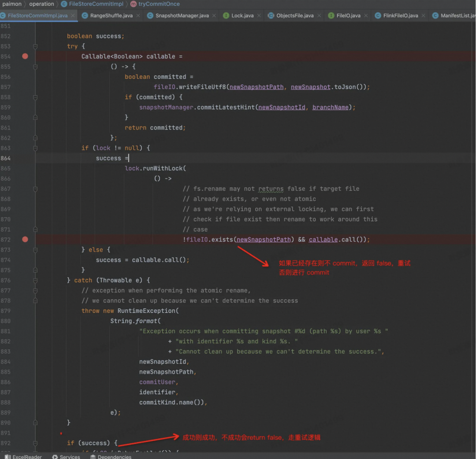Viewport: 476px width, 459px height.
Task: Click the Lock.java interface icon
Action: (226, 15)
